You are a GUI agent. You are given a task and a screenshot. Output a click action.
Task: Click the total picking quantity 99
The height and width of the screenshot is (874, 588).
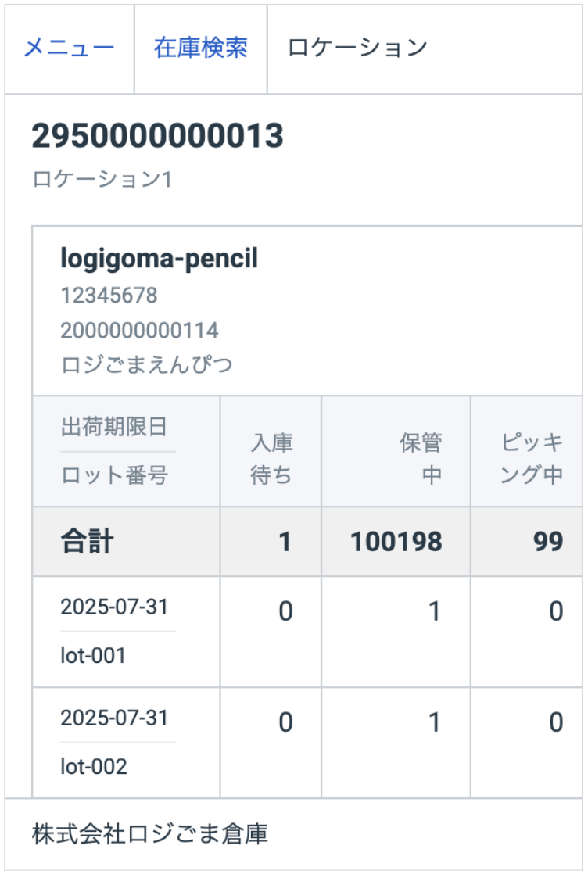(548, 543)
